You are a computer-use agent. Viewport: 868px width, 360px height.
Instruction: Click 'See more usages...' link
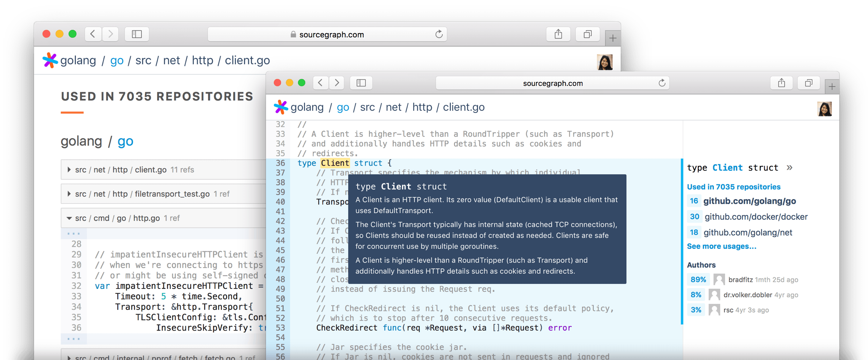tap(722, 246)
